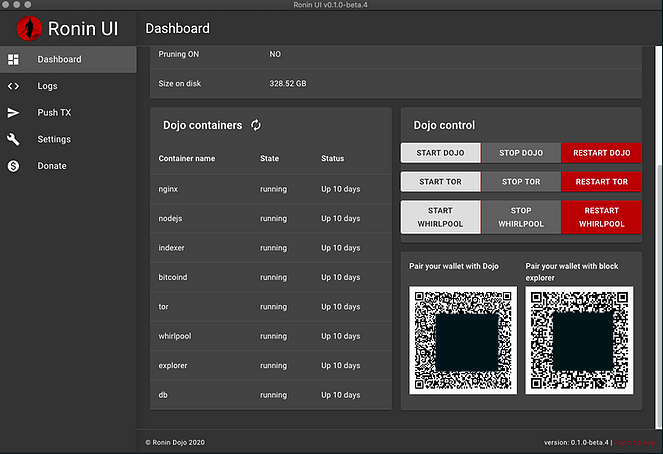Click the STOP WHIRLPOOL button
The height and width of the screenshot is (454, 663).
click(521, 217)
